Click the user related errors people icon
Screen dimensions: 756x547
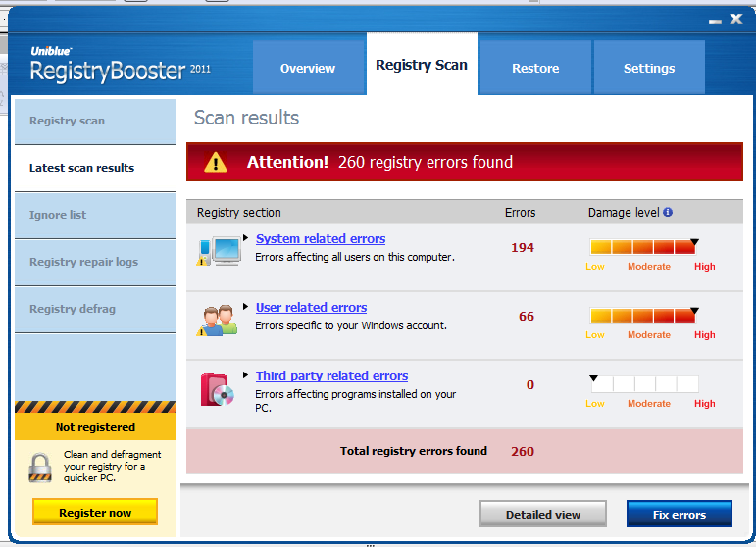(217, 320)
